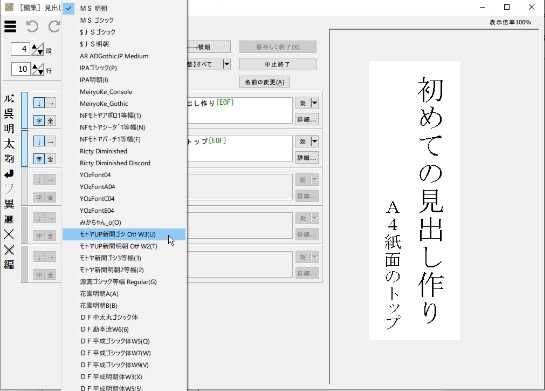Click the 中止終了 button
Viewport: 545px width, 391px height.
point(277,64)
